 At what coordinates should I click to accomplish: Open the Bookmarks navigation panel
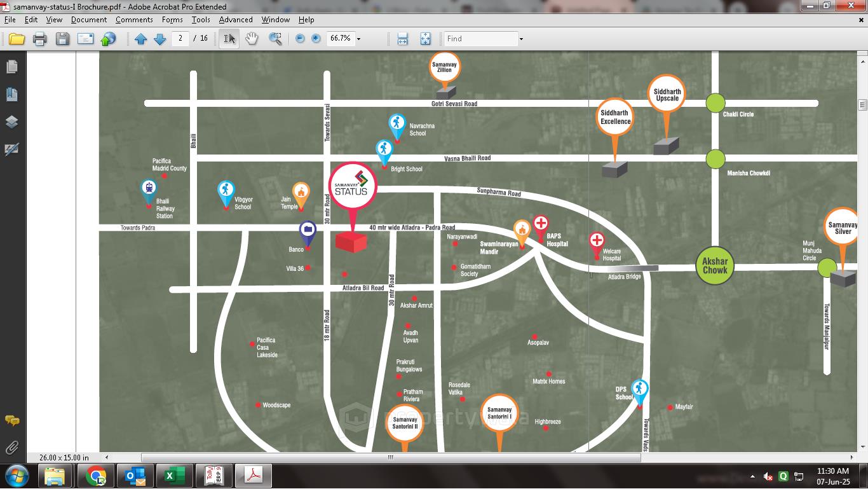(11, 95)
